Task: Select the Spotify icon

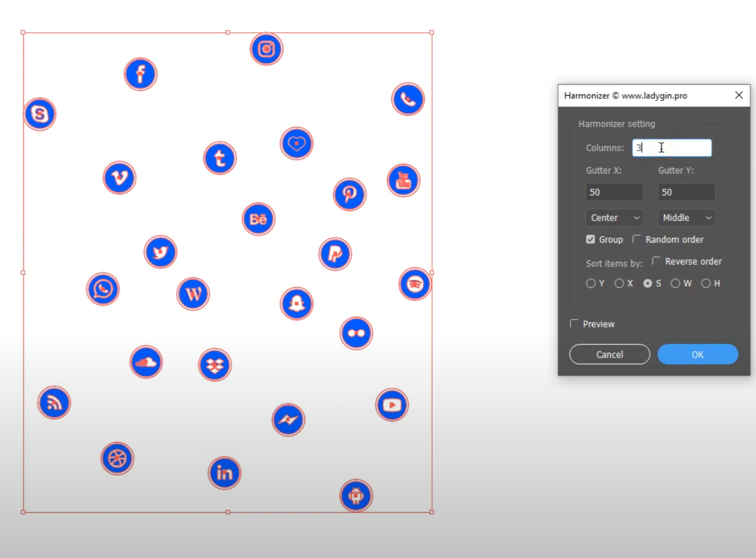Action: tap(415, 284)
